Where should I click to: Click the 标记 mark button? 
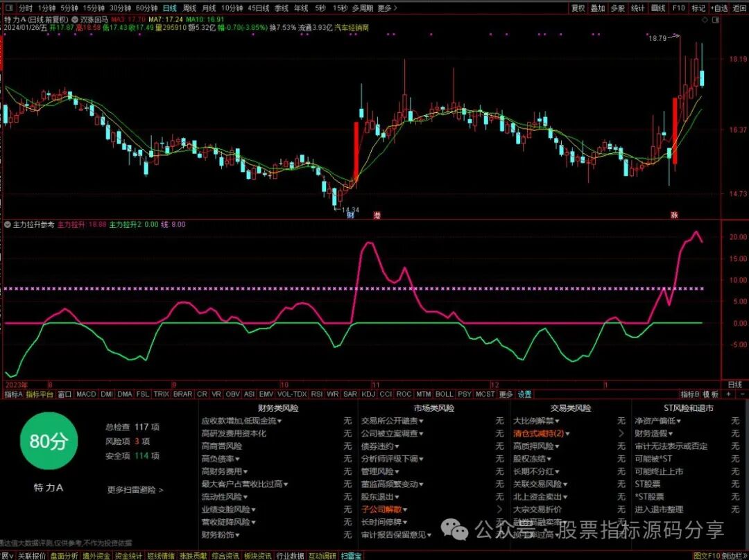point(698,8)
